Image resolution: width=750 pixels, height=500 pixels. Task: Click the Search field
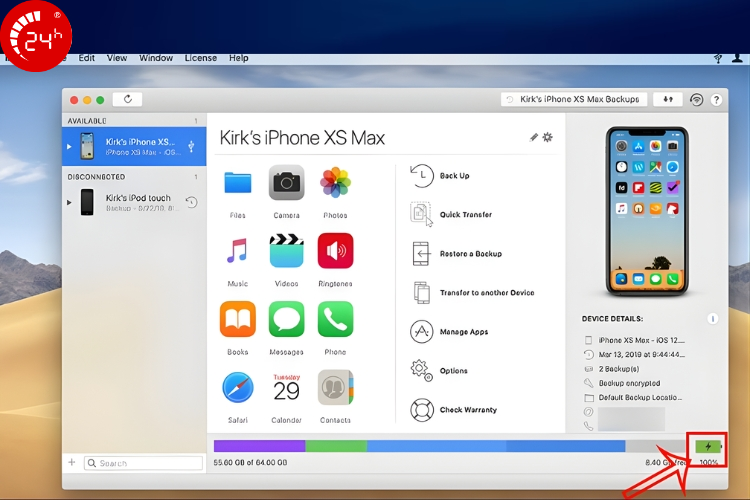coord(143,463)
